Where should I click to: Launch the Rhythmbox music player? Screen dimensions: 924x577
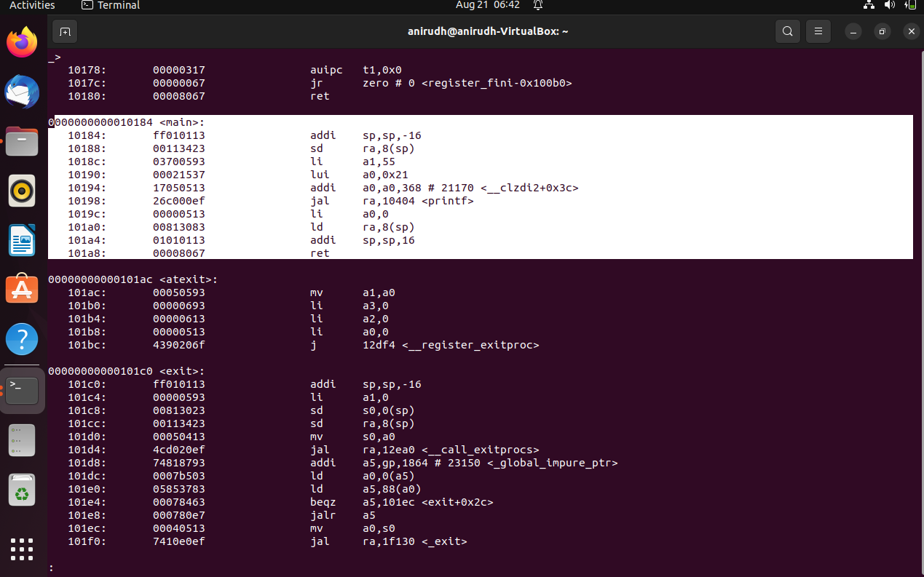tap(22, 190)
